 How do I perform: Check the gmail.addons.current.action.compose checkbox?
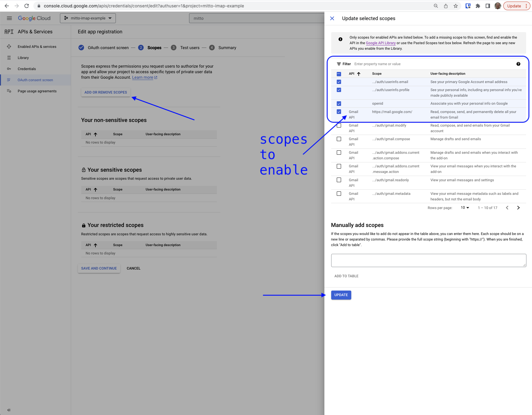click(339, 153)
